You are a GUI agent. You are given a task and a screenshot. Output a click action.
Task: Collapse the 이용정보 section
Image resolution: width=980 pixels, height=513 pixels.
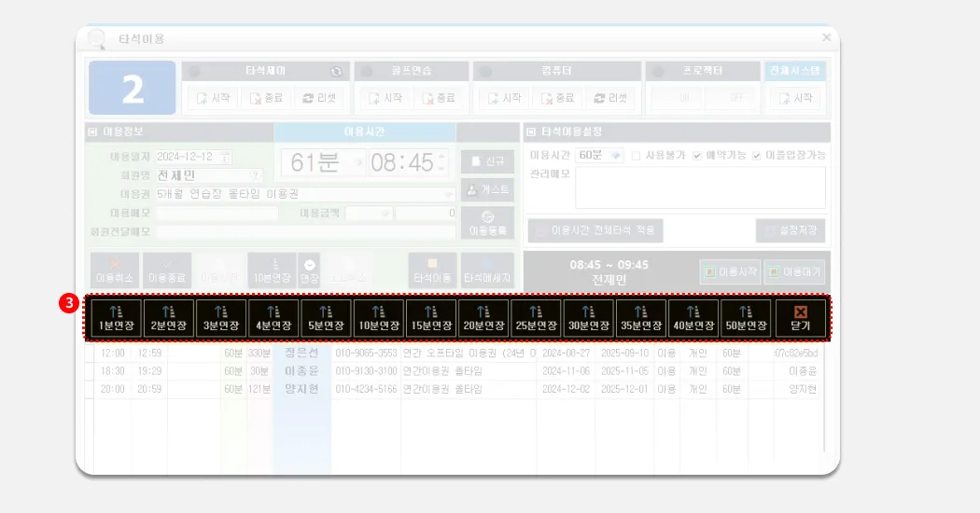92,132
